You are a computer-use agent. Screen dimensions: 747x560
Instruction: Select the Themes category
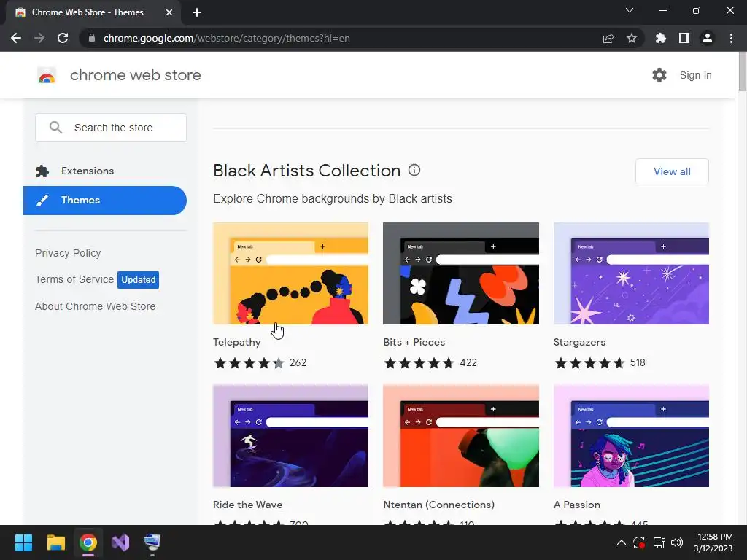[105, 201]
